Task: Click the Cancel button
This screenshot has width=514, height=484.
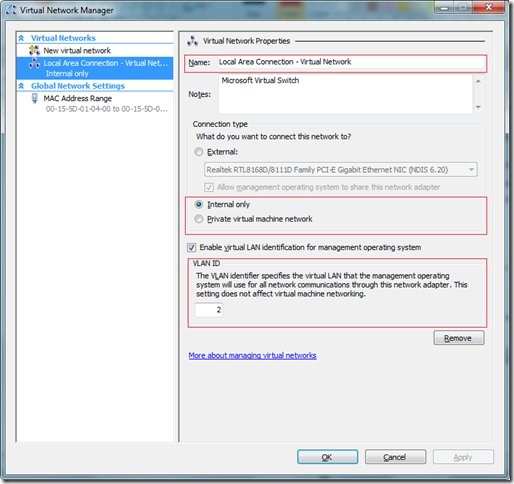Action: coord(395,457)
